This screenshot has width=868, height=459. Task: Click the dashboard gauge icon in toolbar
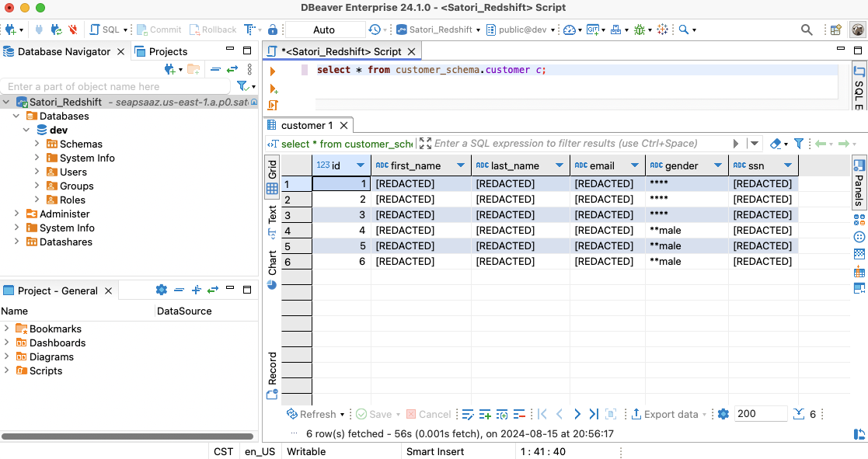570,30
